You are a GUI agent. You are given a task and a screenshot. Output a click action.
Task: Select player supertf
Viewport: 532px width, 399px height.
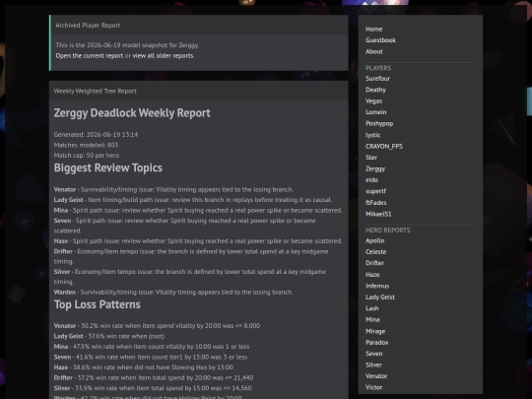376,191
